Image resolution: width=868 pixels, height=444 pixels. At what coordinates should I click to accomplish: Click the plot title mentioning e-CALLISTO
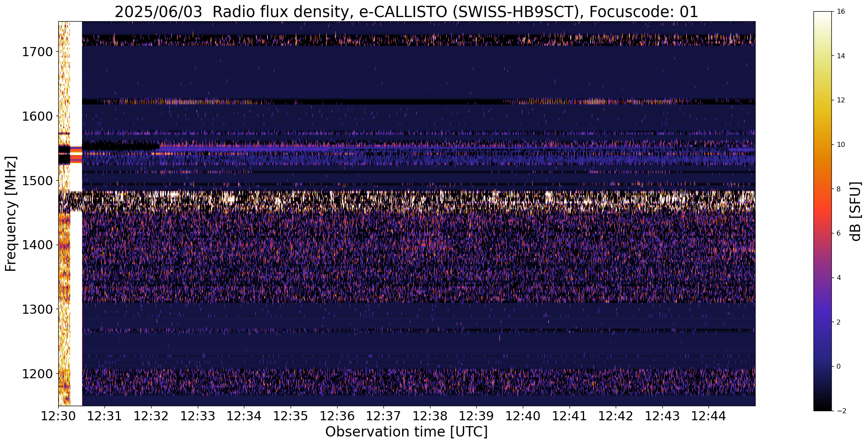(406, 12)
